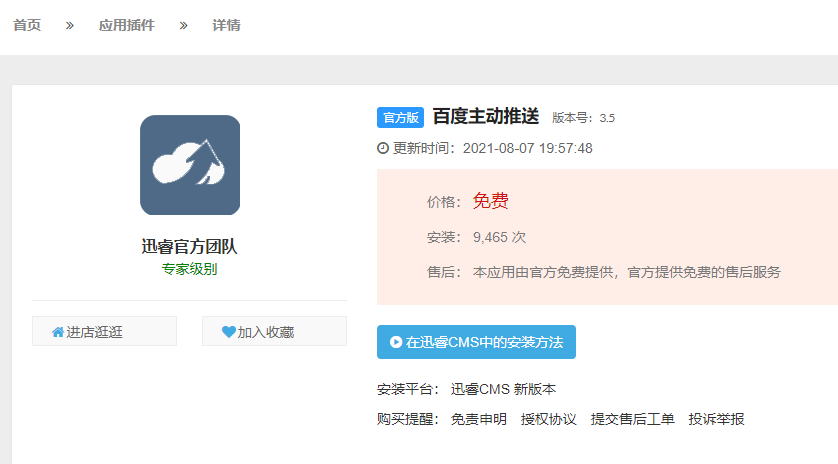Open the 免责申明 link
The height and width of the screenshot is (464, 838).
click(478, 419)
